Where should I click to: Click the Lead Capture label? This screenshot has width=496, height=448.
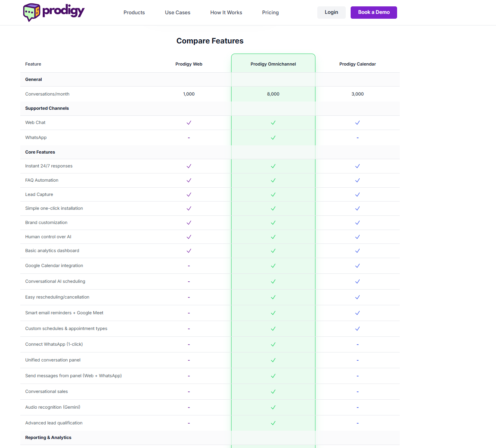[x=39, y=194]
